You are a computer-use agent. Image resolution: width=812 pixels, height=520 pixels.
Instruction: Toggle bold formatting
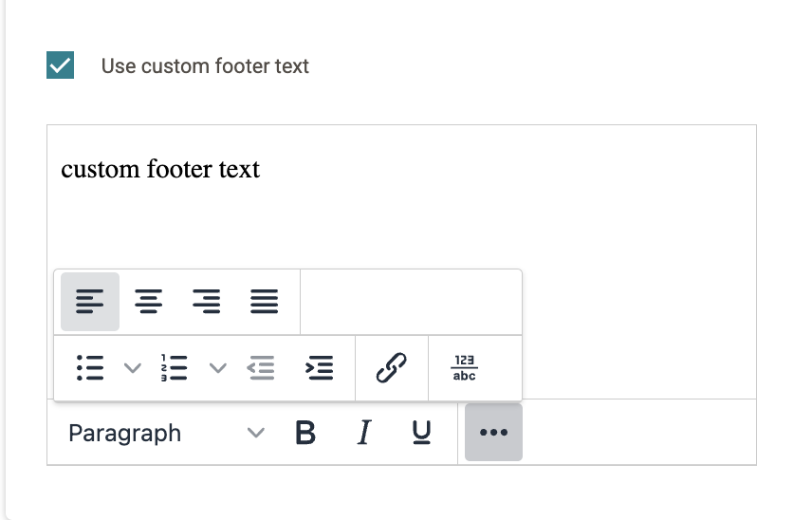(x=305, y=433)
